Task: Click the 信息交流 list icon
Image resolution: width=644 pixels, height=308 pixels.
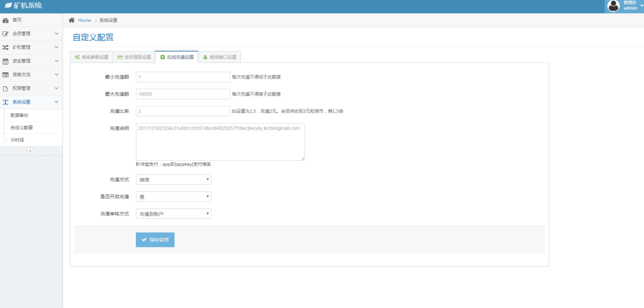Action: point(6,75)
